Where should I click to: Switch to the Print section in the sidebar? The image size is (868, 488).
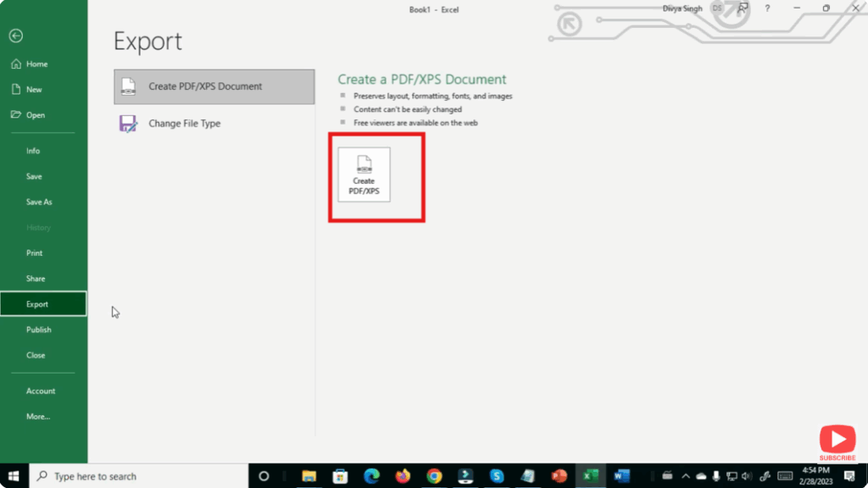pos(34,252)
